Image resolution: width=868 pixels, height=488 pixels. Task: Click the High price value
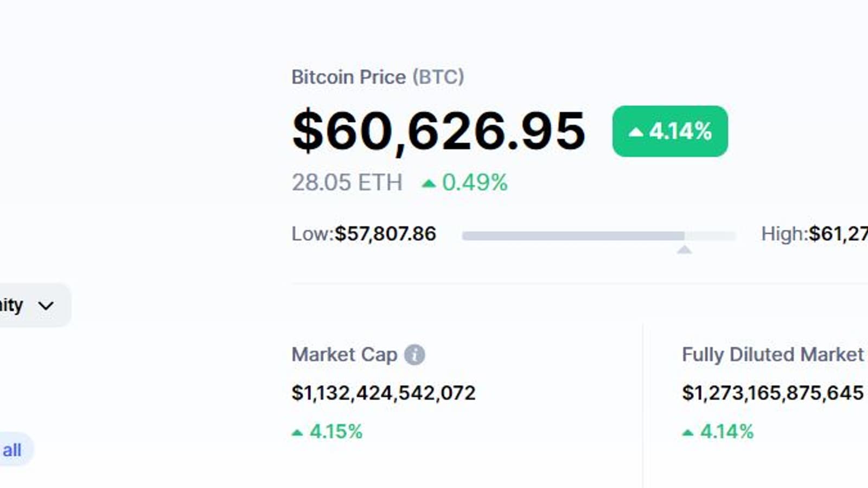pyautogui.click(x=838, y=234)
